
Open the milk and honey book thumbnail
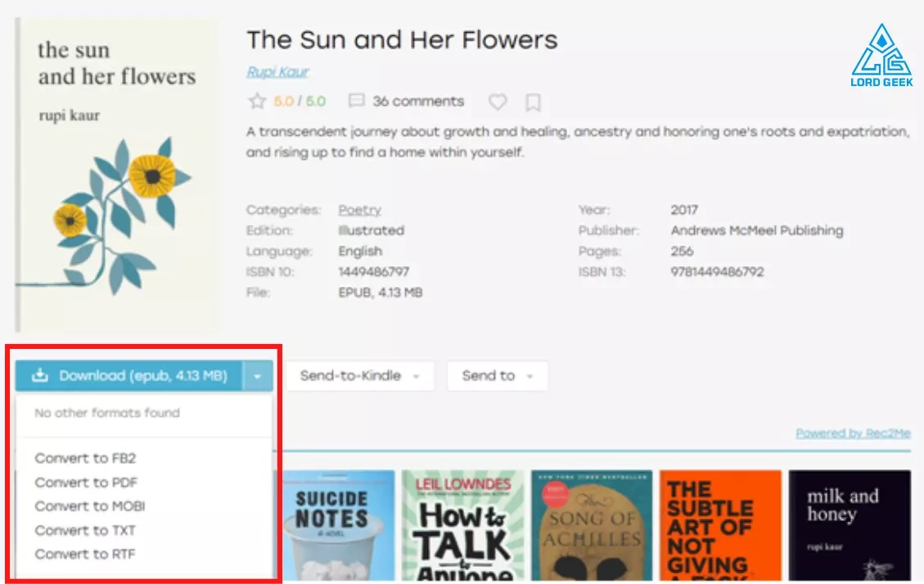tap(850, 526)
